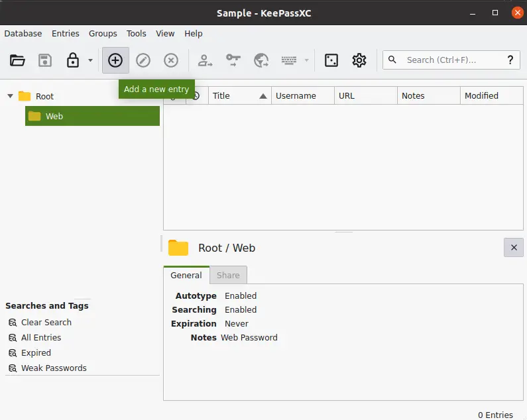Minimize the KeePassXC window
This screenshot has height=420, width=527.
[x=473, y=13]
